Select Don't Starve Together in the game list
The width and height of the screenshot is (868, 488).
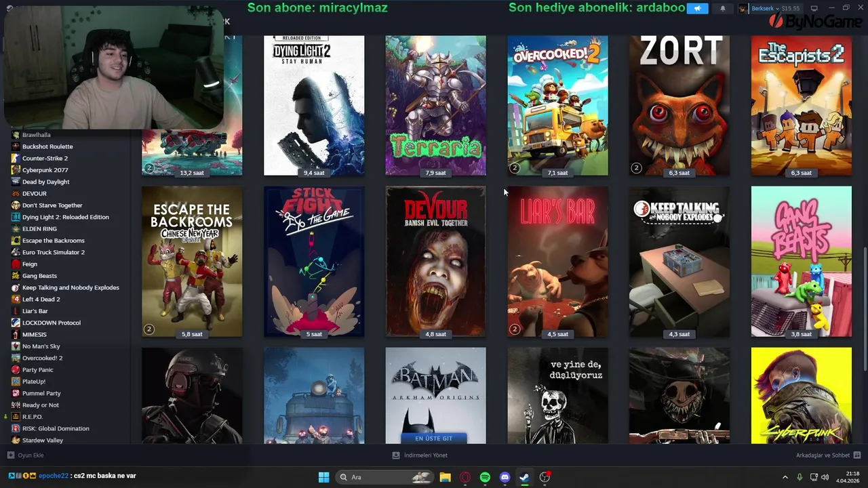click(x=52, y=205)
